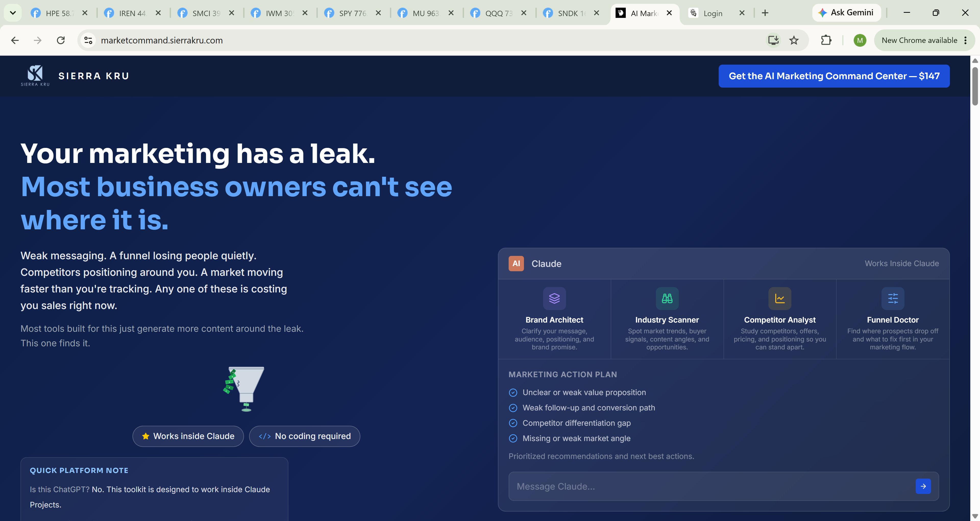The image size is (980, 521).
Task: Click the Works inside Claude badge
Action: pyautogui.click(x=188, y=436)
